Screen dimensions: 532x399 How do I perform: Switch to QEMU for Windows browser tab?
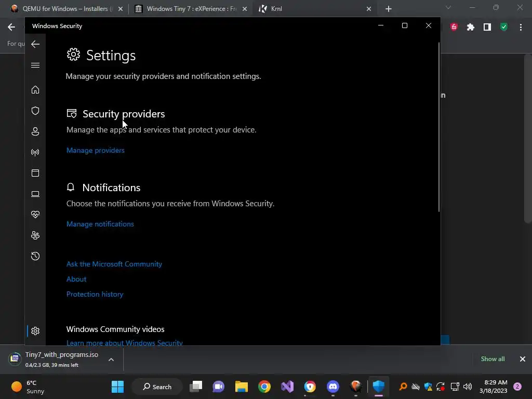pos(66,9)
